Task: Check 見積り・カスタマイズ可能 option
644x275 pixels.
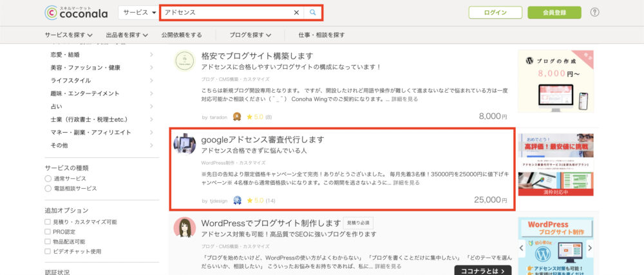Action: pos(48,222)
